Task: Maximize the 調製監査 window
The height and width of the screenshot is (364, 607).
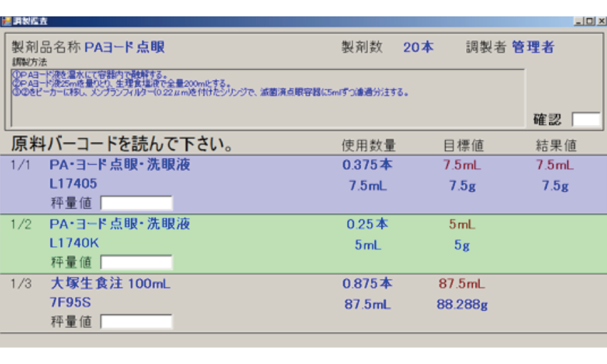Action: [589, 21]
